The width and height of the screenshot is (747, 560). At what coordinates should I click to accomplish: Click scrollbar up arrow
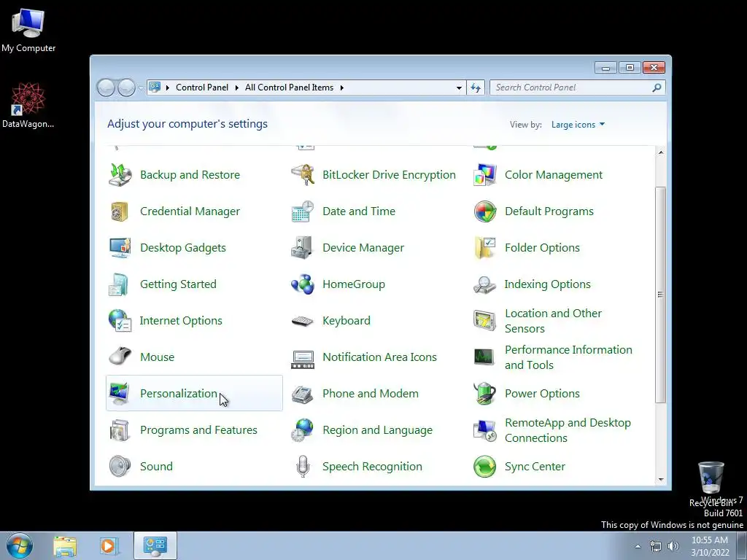tap(661, 152)
